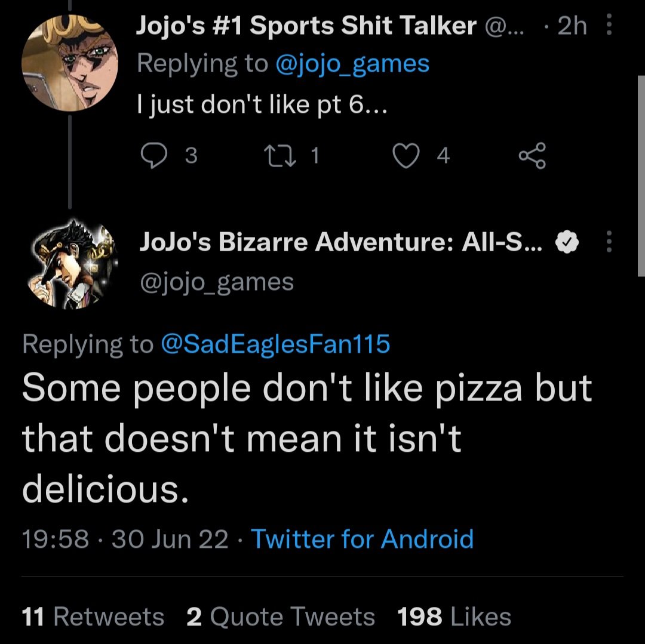Click the Twitter for Android source link
Screen dimensions: 645x644
[362, 538]
